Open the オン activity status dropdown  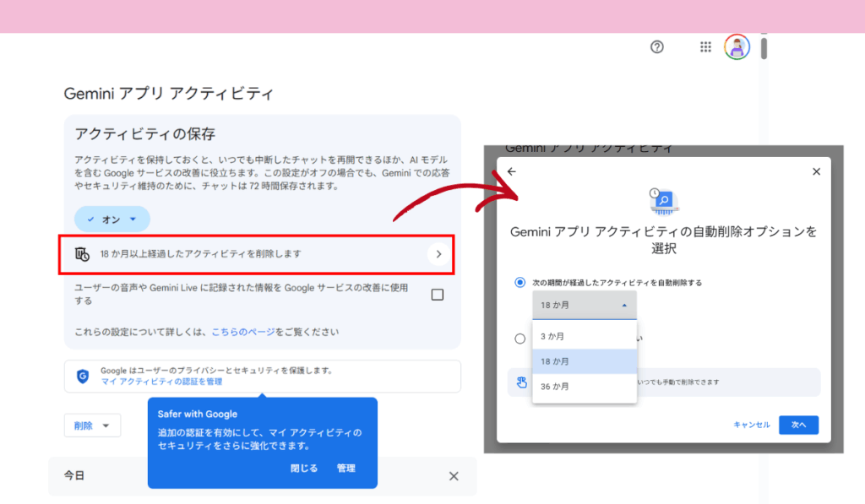[x=112, y=219]
